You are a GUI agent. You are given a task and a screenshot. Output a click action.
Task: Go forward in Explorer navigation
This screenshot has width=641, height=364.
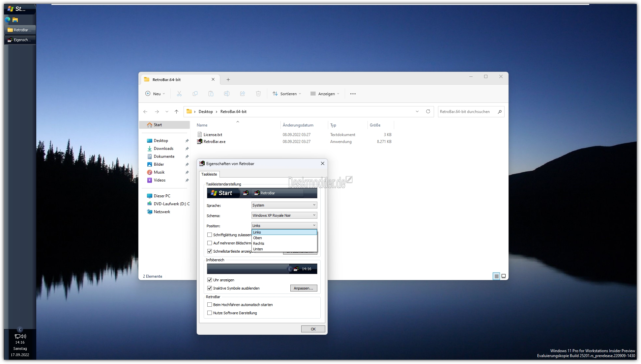pos(157,112)
